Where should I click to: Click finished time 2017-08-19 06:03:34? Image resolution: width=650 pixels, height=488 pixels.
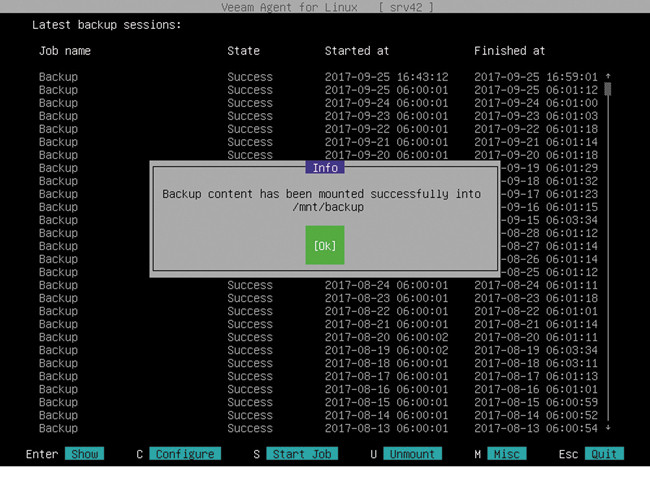click(x=536, y=350)
